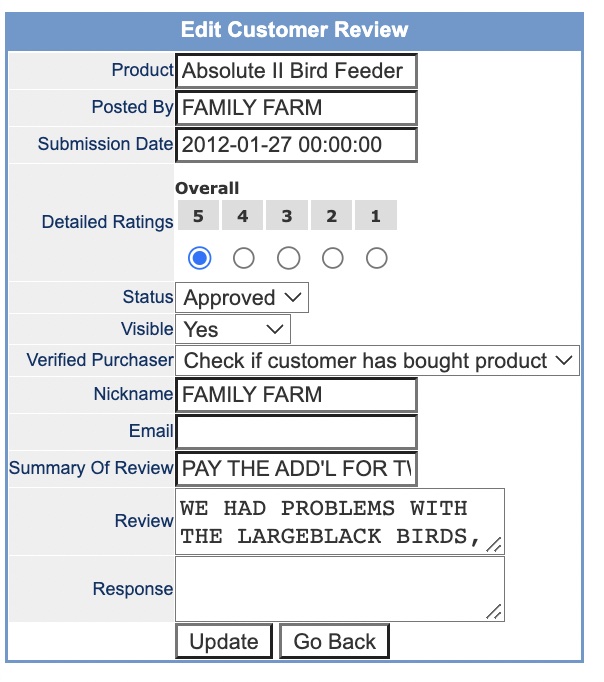
Task: Choose the 2-star overall rating radio button
Action: pos(332,258)
